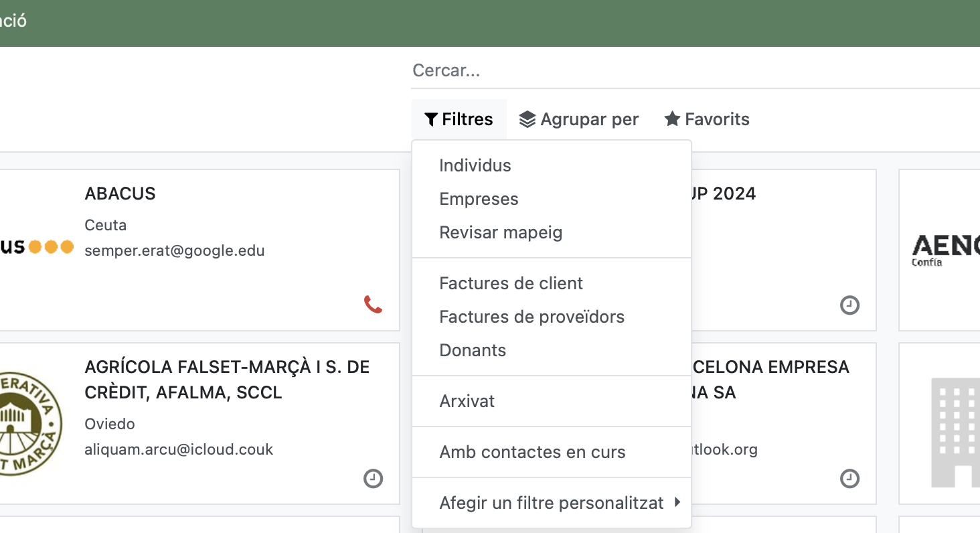Screen dimensions: 980x533
Task: Select the Empreses filter option
Action: tap(479, 199)
